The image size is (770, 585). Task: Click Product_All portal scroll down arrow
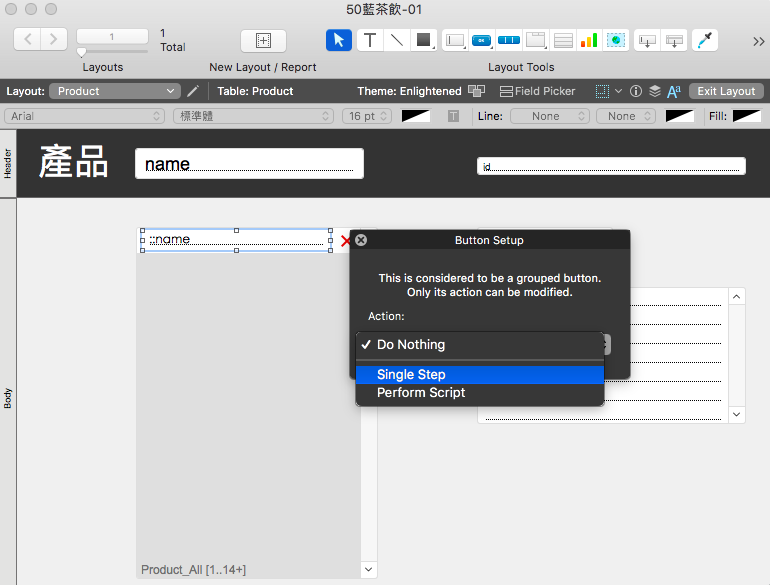click(x=368, y=569)
